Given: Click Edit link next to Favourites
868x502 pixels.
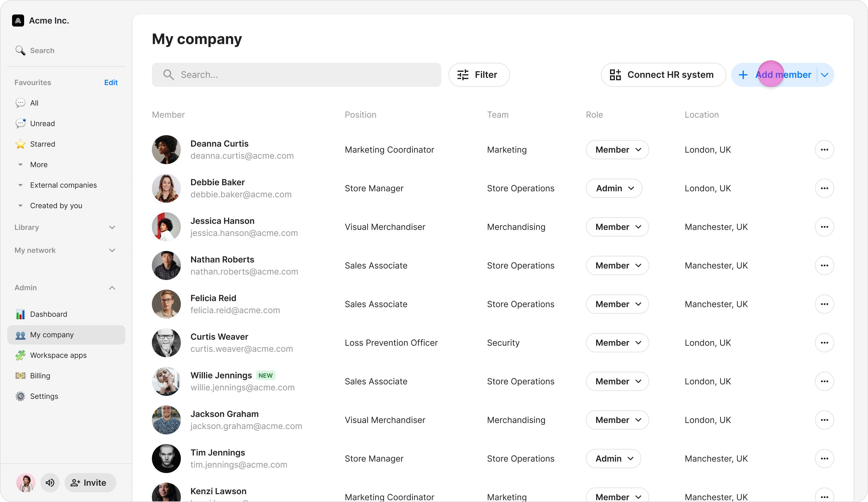Looking at the screenshot, I should pyautogui.click(x=111, y=82).
